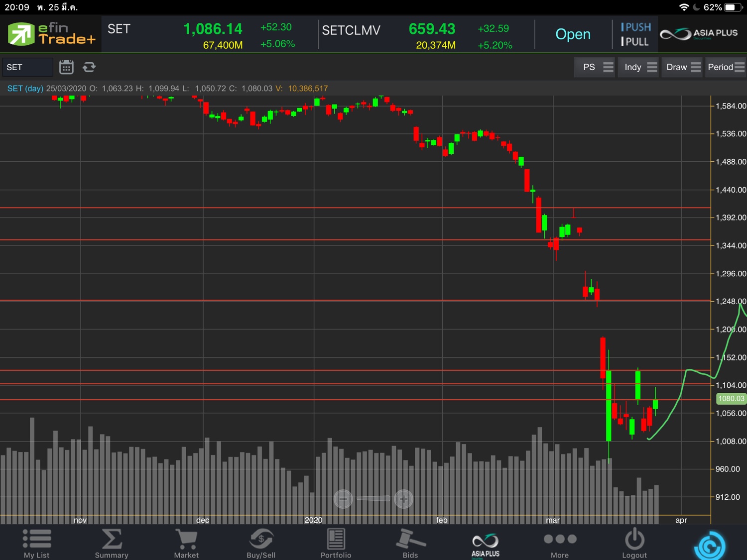
Task: Switch to Buy/Sell tab
Action: click(261, 544)
